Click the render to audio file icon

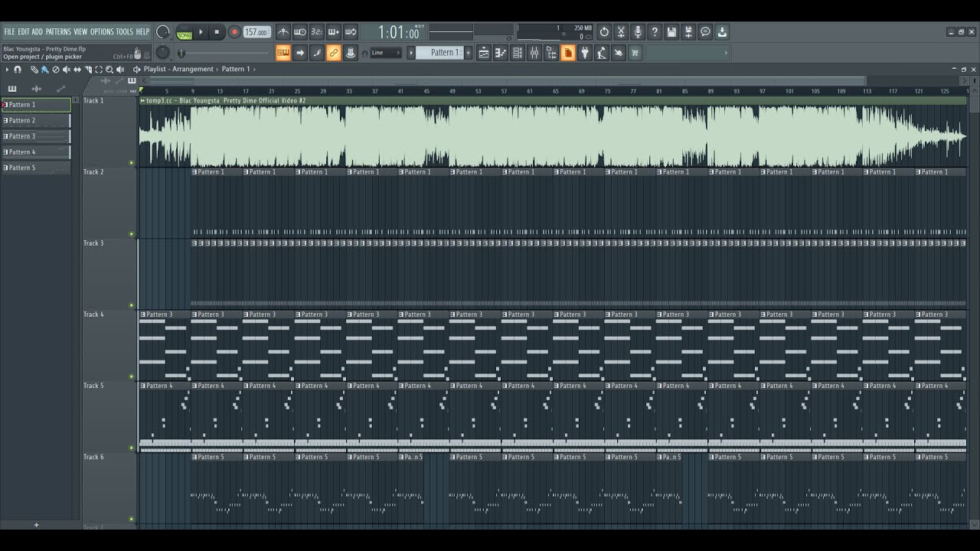pyautogui.click(x=688, y=32)
